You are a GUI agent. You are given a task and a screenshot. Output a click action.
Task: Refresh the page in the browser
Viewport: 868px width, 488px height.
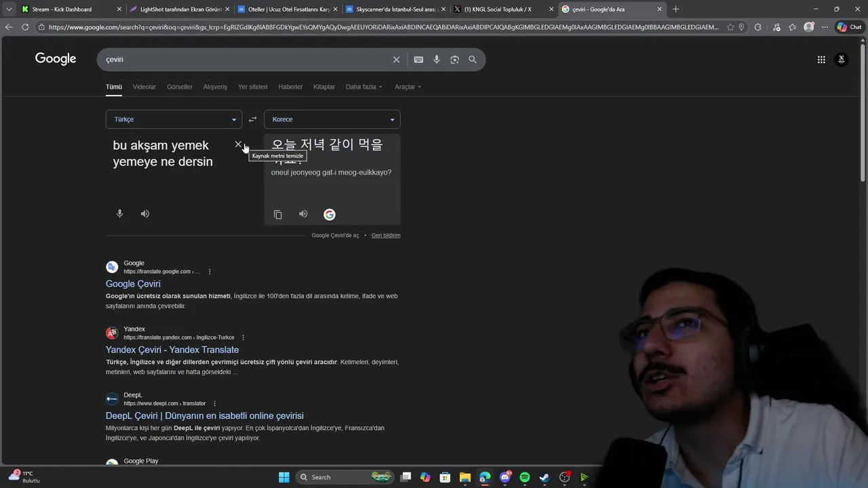point(25,27)
